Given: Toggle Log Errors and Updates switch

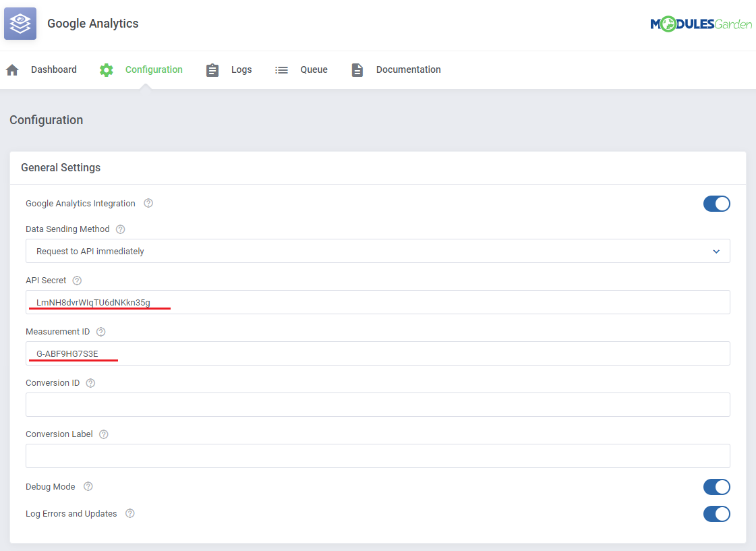Looking at the screenshot, I should pyautogui.click(x=716, y=514).
